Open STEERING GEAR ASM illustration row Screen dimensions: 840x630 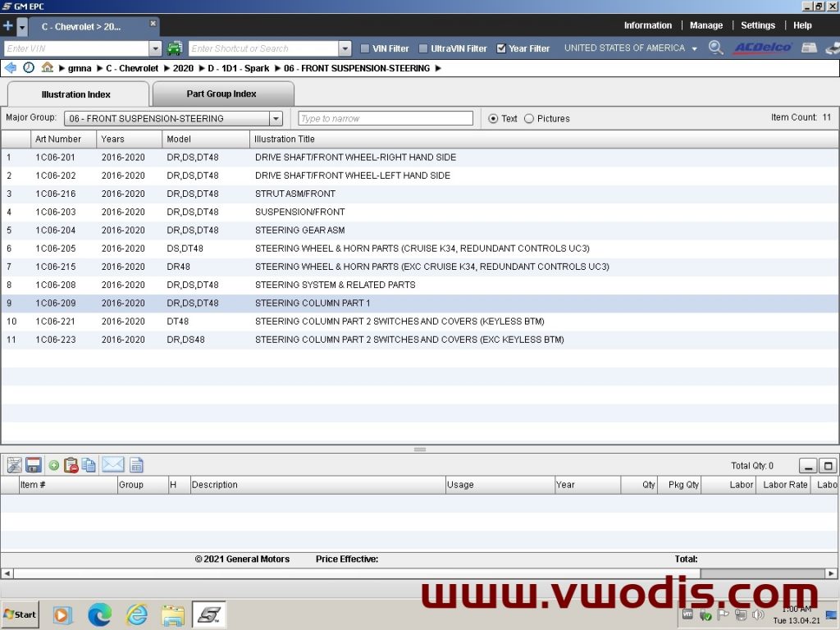(x=420, y=231)
